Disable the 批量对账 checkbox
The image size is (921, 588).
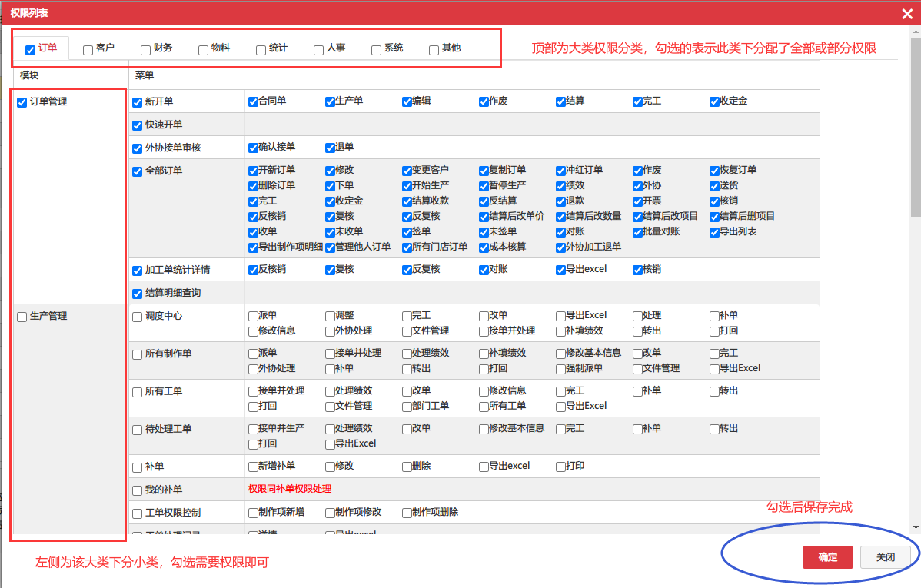[x=638, y=233]
